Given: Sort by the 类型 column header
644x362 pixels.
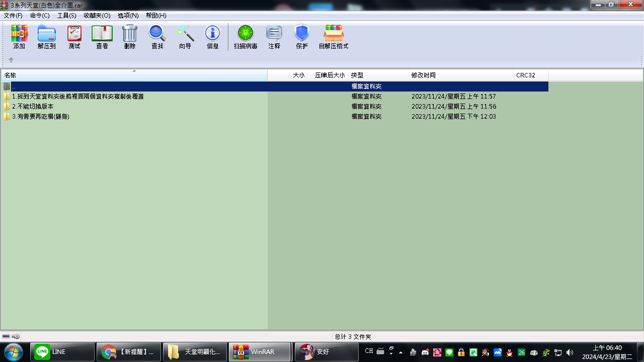Looking at the screenshot, I should point(378,75).
